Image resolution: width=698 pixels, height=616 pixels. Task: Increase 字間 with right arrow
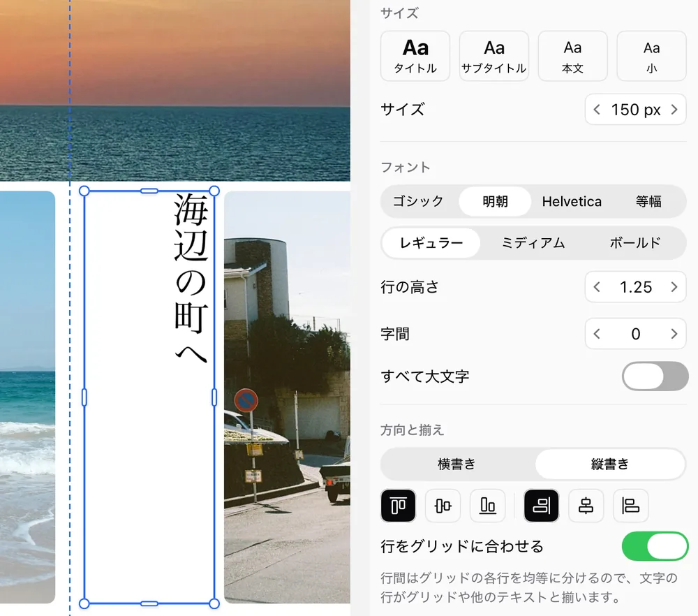674,334
